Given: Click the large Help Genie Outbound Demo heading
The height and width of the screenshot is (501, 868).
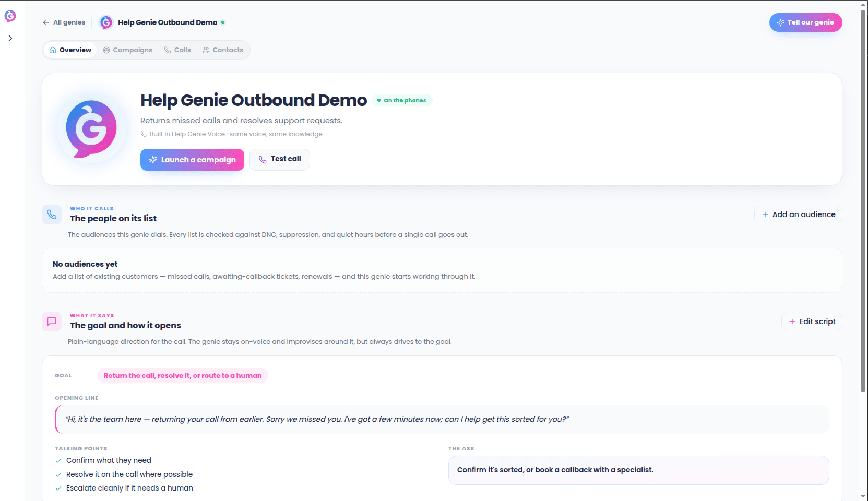Looking at the screenshot, I should pos(254,100).
